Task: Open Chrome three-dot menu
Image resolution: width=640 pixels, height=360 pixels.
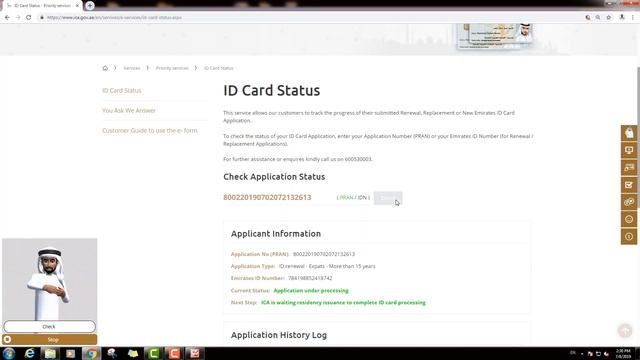Action: click(x=633, y=18)
